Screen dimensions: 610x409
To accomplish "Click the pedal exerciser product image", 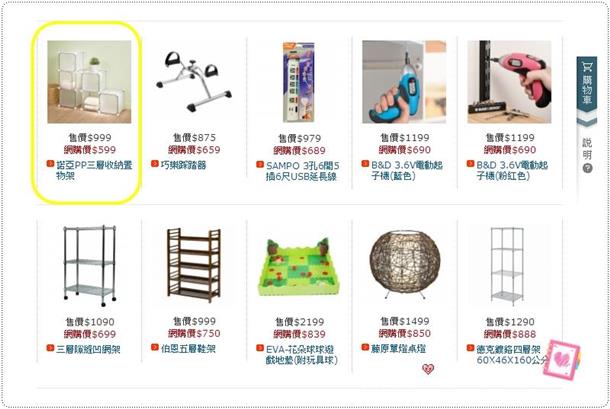I will (194, 81).
